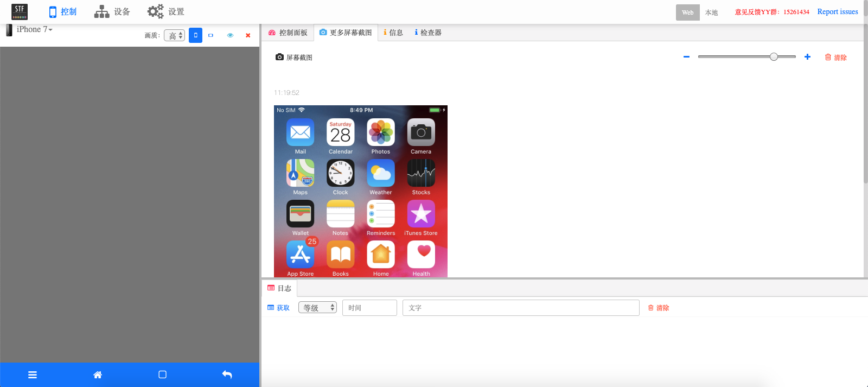The width and height of the screenshot is (868, 387).
Task: Open the 设置 settings page
Action: click(166, 12)
